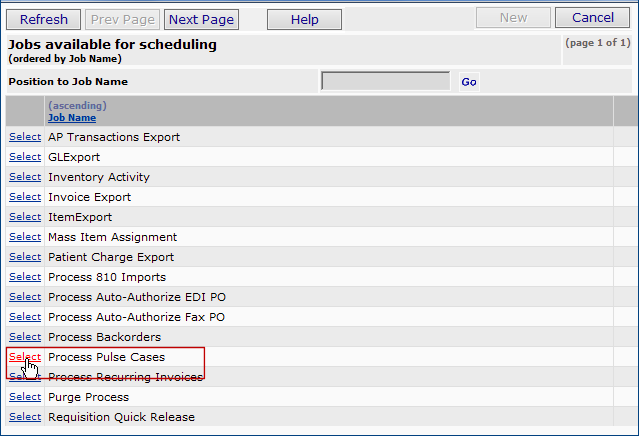Select the ItemExport job
The image size is (639, 436).
click(25, 217)
